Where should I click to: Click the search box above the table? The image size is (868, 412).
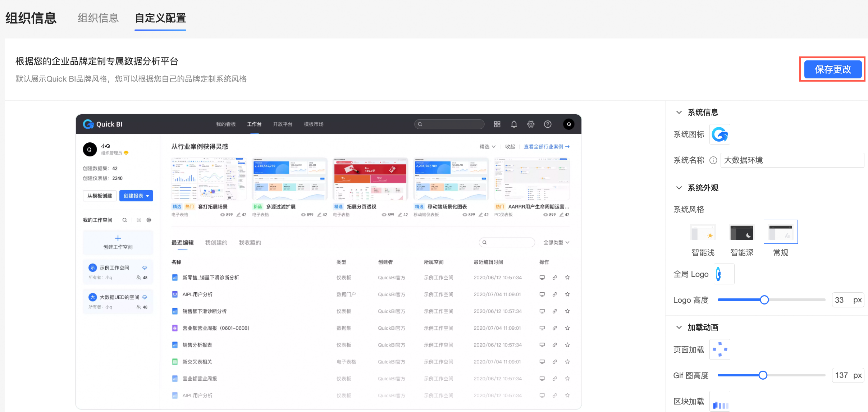(x=507, y=242)
